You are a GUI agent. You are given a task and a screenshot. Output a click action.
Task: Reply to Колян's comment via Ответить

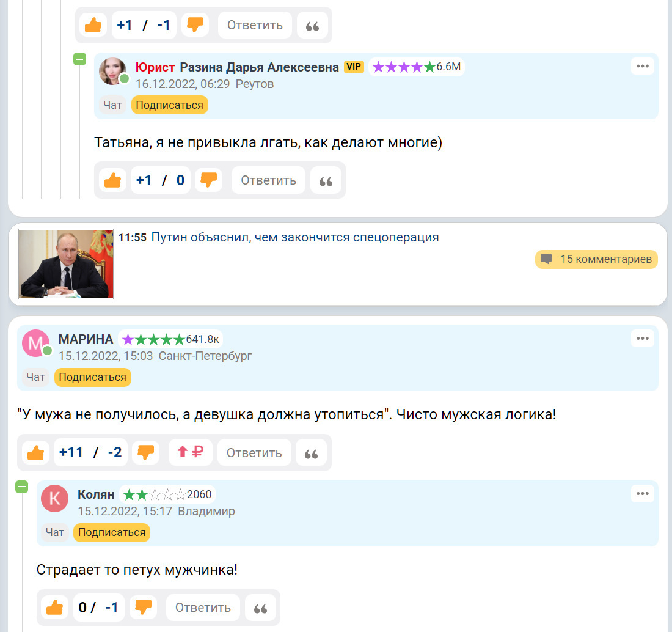203,608
